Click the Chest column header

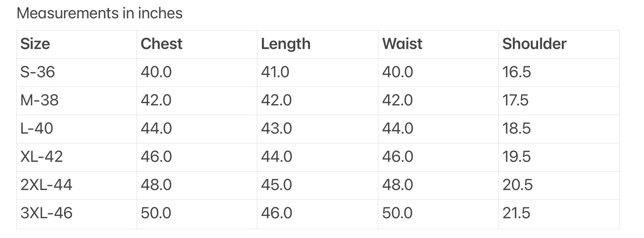click(x=161, y=44)
